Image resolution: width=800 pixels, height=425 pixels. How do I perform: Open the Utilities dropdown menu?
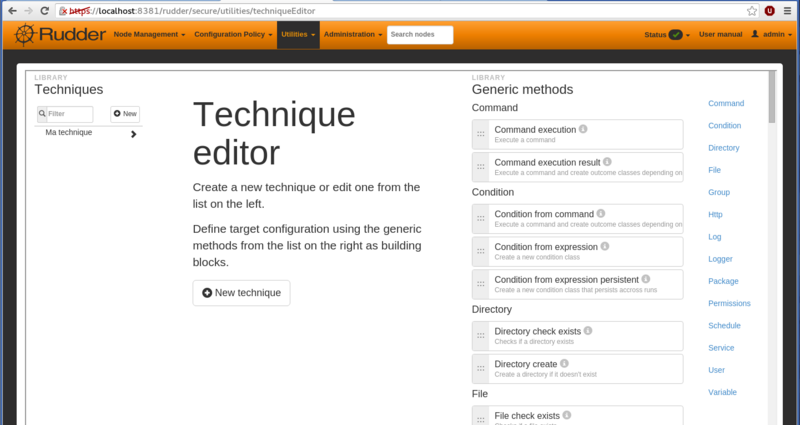298,35
